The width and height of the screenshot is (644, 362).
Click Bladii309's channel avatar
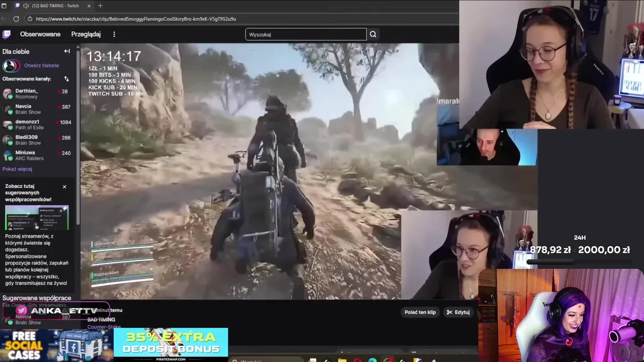pos(8,140)
